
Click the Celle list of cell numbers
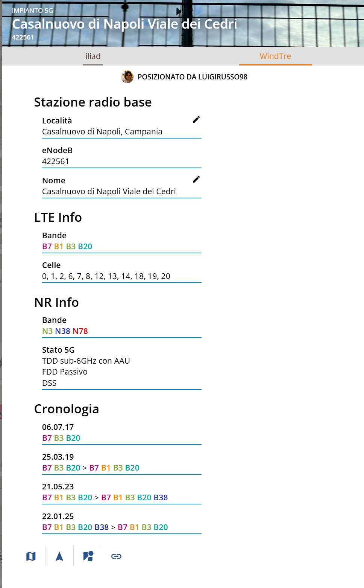coord(106,276)
